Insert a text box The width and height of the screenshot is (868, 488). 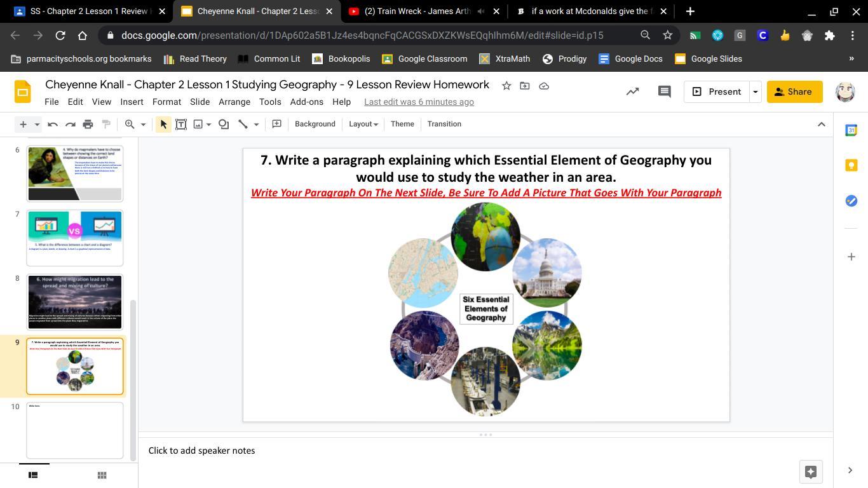[181, 124]
